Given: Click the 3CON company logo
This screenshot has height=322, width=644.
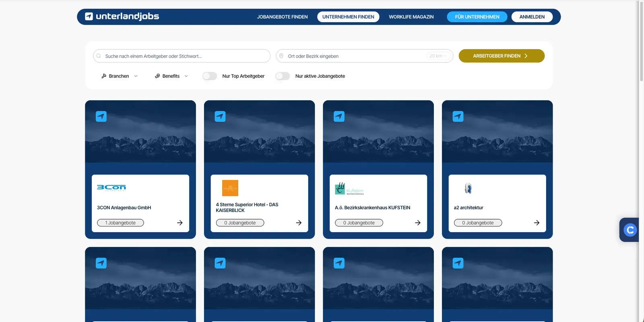Looking at the screenshot, I should click(111, 187).
